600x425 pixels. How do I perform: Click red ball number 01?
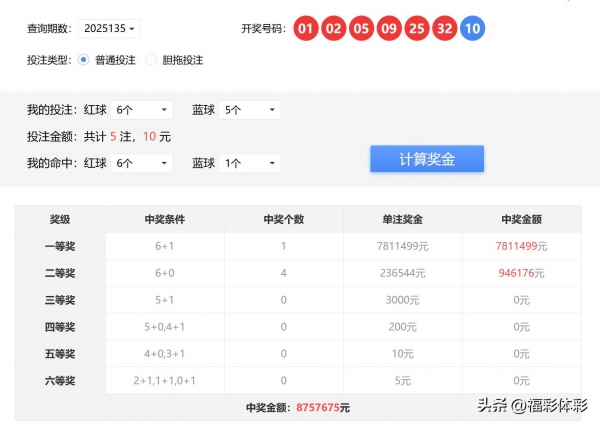306,29
